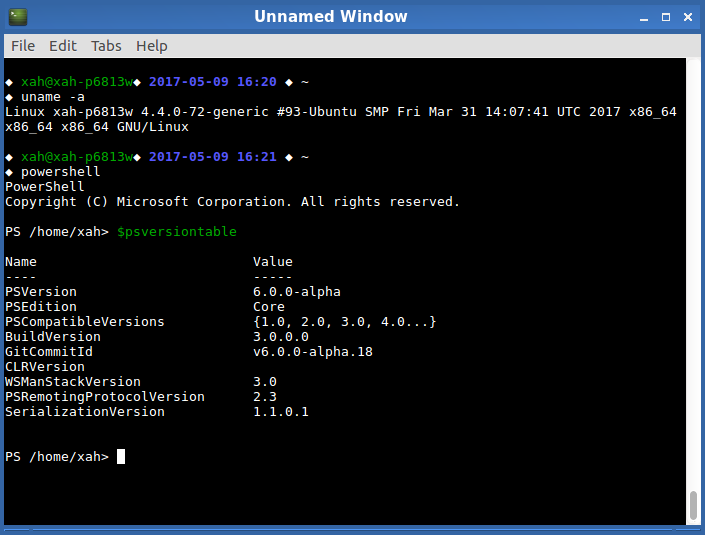Click the "Value" column header
705x535 pixels.
pos(273,262)
